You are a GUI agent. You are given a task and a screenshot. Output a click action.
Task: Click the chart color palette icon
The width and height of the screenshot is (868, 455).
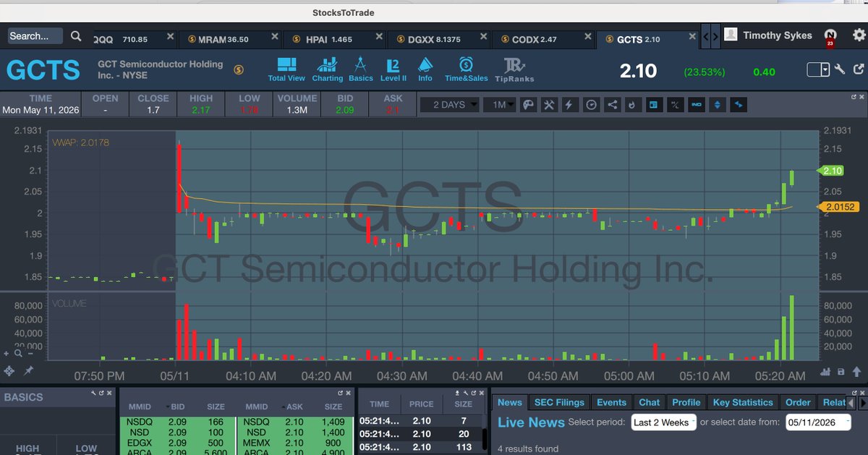pyautogui.click(x=528, y=105)
